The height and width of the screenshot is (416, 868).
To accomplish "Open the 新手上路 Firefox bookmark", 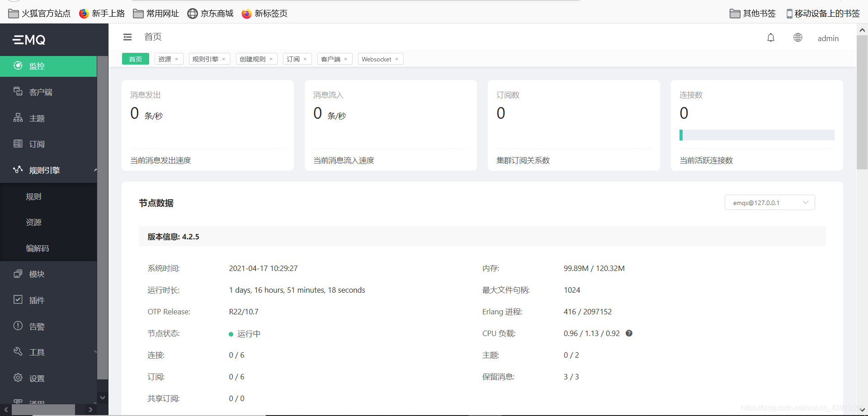I will (102, 14).
